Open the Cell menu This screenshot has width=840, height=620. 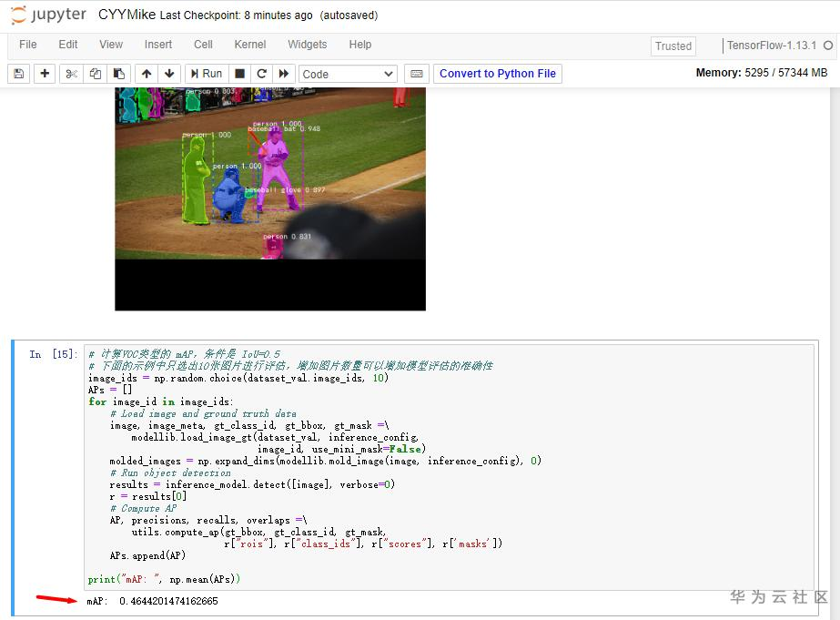pyautogui.click(x=203, y=45)
